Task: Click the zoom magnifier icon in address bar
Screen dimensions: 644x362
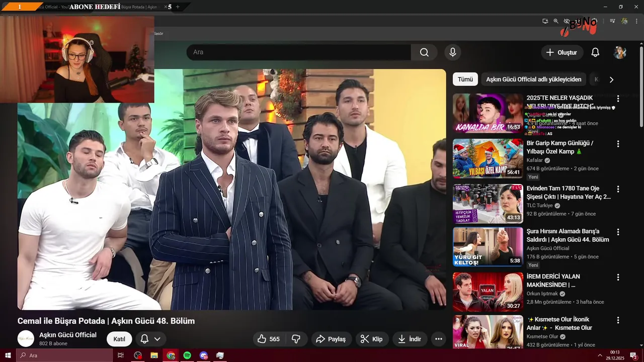Action: click(x=556, y=21)
